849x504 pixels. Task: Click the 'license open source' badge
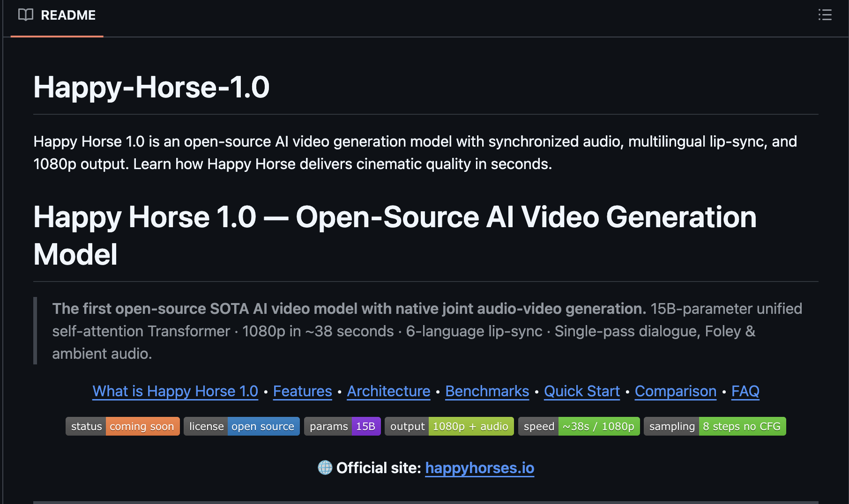241,426
